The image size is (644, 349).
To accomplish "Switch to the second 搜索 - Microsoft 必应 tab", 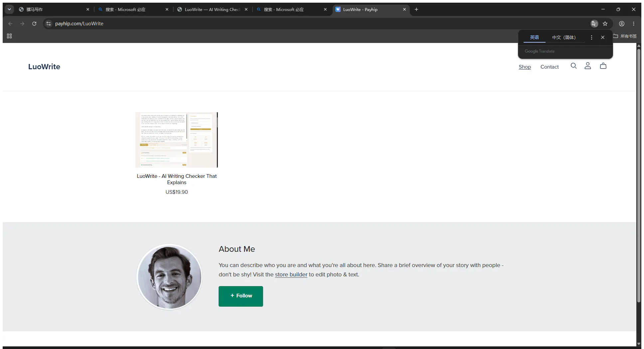I will click(x=291, y=9).
